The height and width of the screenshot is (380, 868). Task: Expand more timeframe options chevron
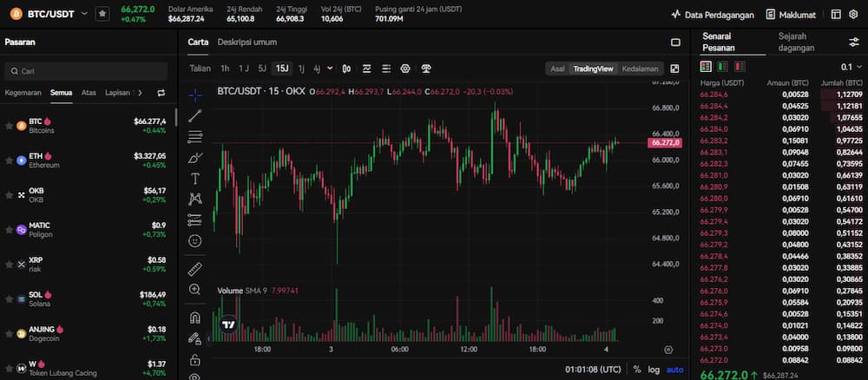(330, 69)
